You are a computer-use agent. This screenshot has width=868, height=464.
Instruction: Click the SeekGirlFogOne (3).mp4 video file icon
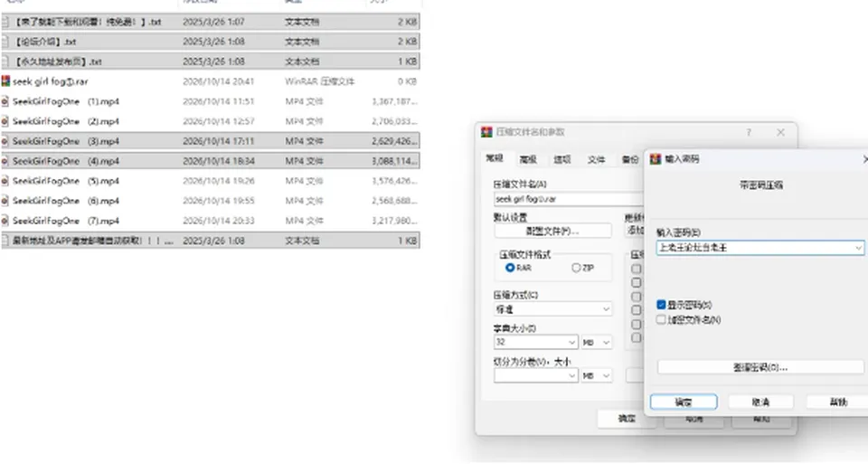[x=5, y=141]
